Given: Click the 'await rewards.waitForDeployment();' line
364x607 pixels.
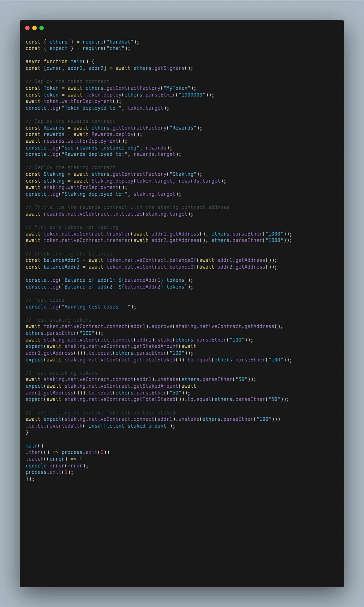Looking at the screenshot, I should pos(77,141).
